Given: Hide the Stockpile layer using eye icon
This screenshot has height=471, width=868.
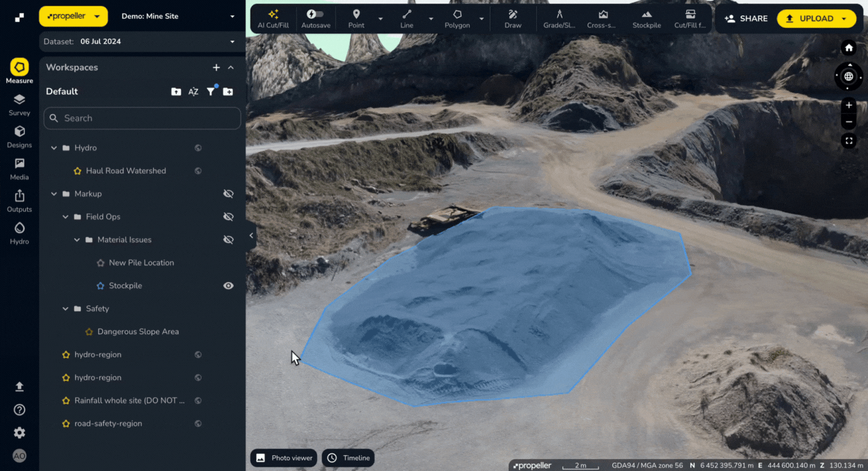Looking at the screenshot, I should 228,286.
